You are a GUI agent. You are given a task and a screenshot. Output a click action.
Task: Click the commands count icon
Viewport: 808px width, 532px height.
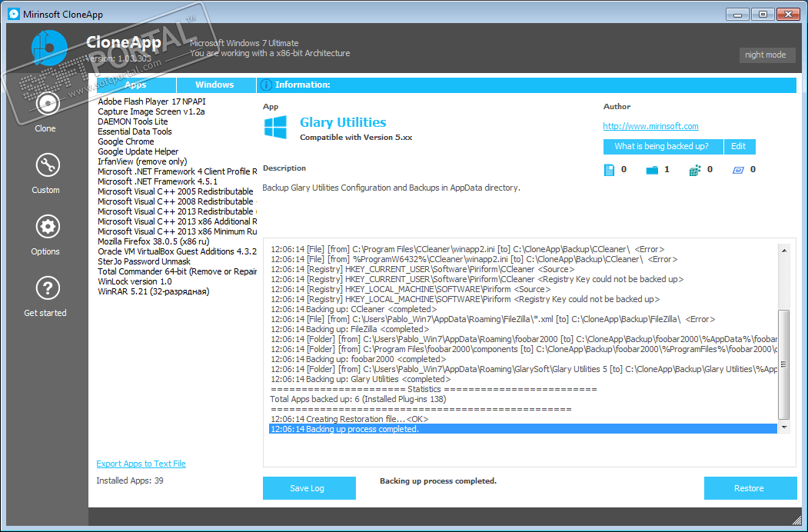point(738,170)
